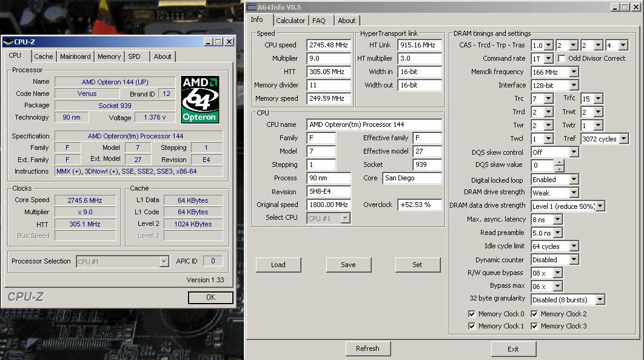Click the AMD 64 Opteron logo
Image resolution: width=644 pixels, height=360 pixels.
[200, 100]
